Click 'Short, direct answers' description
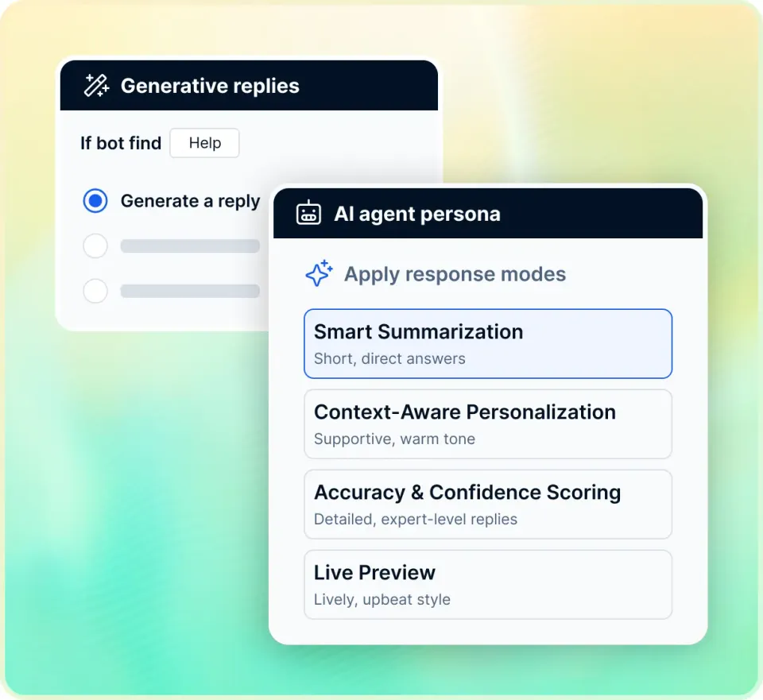Viewport: 763px width, 700px height. [389, 358]
